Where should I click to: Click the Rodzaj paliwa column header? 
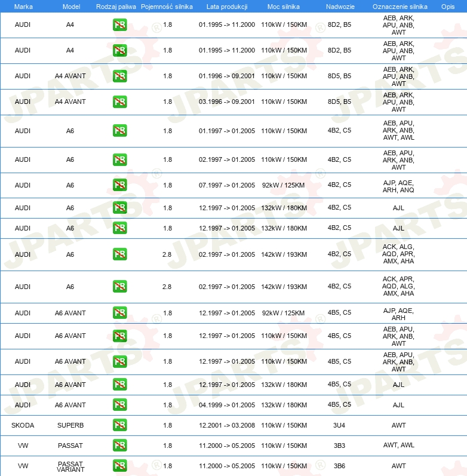[116, 7]
